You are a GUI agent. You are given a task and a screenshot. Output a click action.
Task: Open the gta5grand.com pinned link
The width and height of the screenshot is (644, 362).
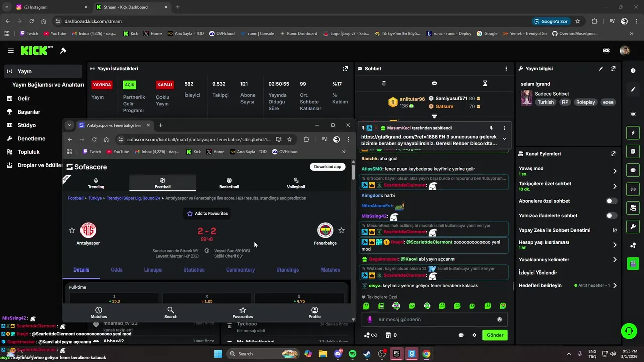click(x=399, y=137)
